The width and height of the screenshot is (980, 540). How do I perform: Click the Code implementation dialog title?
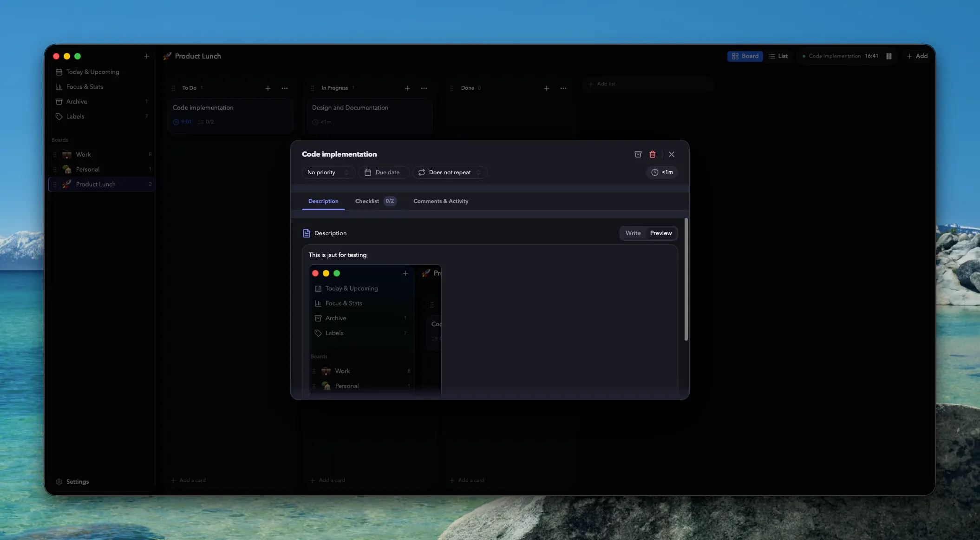[x=339, y=154]
